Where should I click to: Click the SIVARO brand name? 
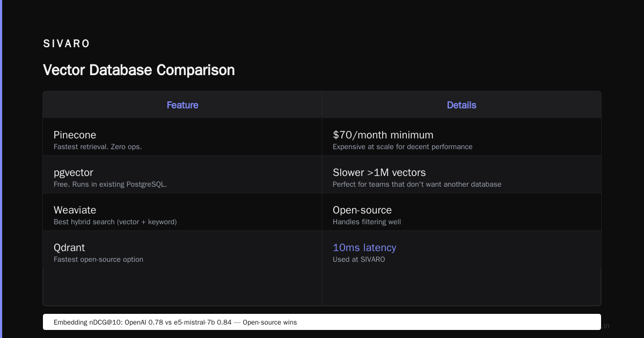tap(67, 43)
